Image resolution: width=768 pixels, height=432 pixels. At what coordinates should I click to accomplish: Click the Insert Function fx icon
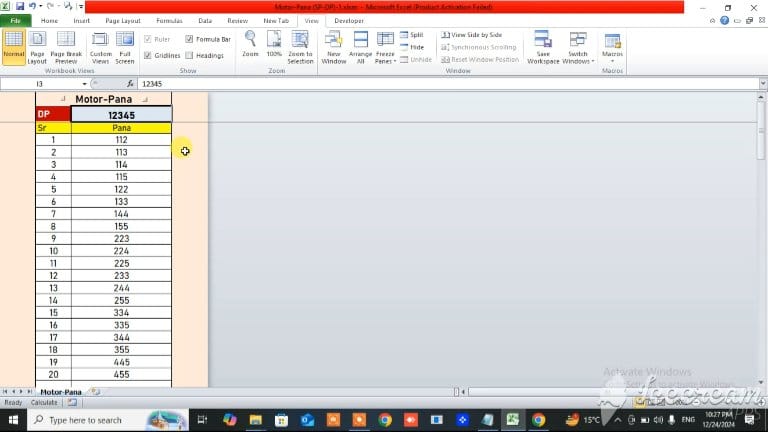tap(130, 84)
